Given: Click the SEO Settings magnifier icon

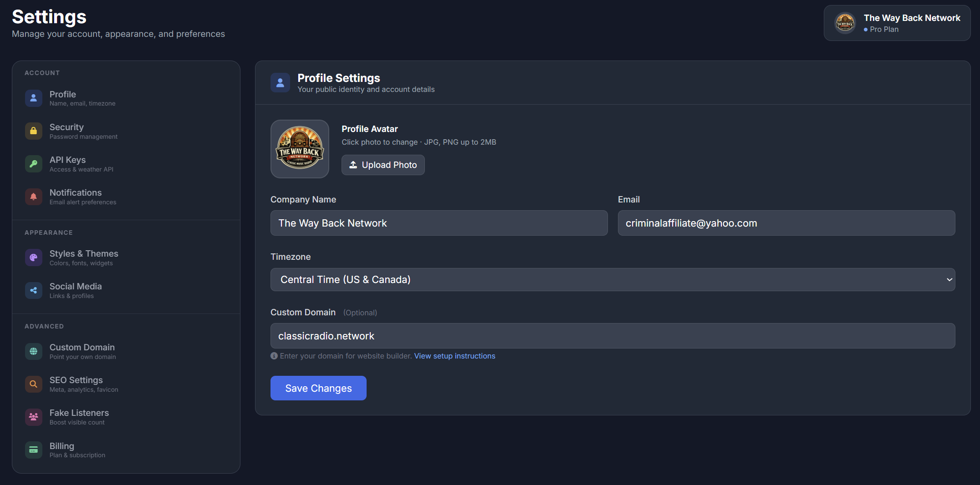Looking at the screenshot, I should 33,384.
